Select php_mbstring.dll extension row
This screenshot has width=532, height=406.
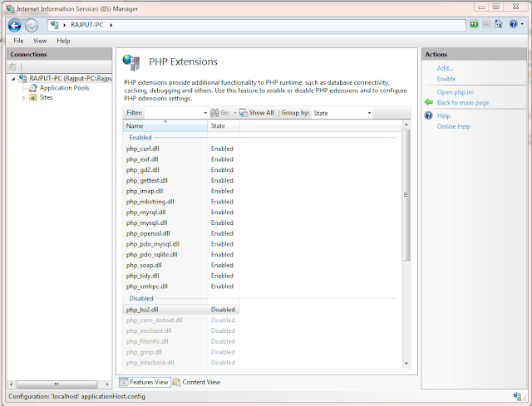click(181, 202)
